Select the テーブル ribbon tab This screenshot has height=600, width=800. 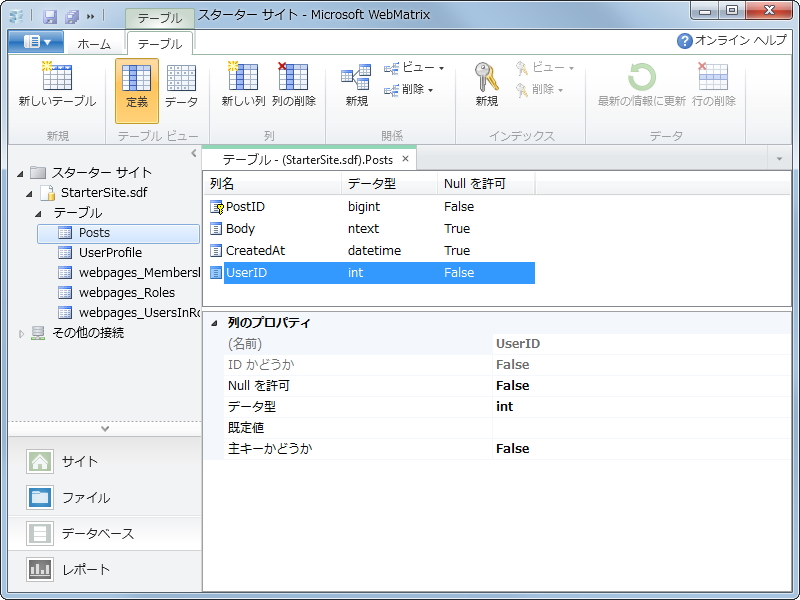click(159, 44)
